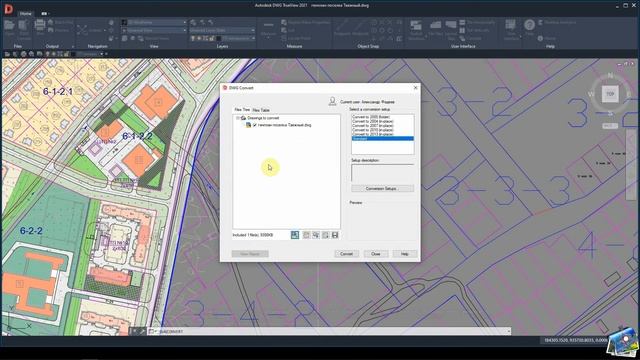Click the Setup description text box

(x=382, y=173)
